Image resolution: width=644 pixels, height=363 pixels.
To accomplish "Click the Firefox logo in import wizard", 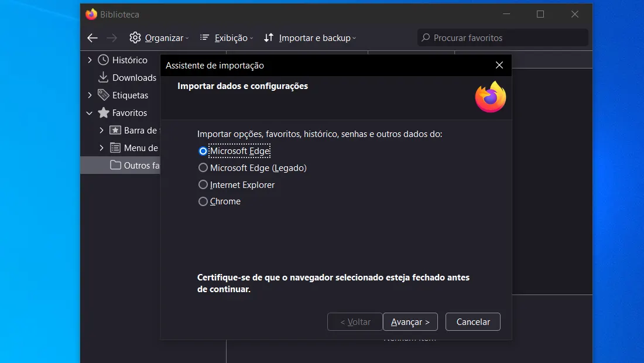I will pos(491,97).
